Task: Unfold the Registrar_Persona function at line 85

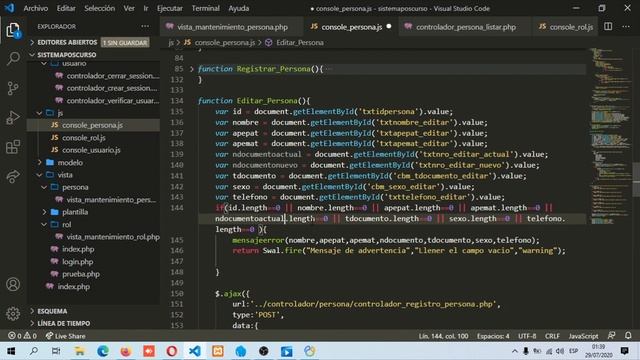Action: 192,69
